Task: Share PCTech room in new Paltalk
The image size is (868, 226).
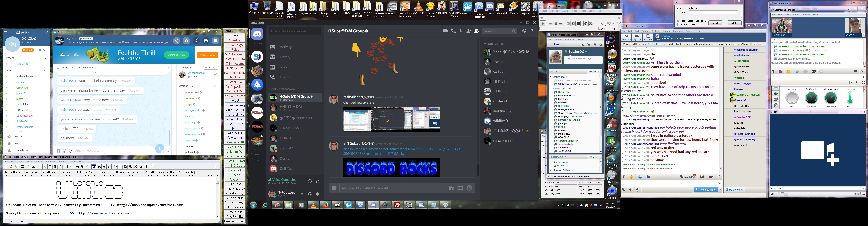Action: (177, 41)
